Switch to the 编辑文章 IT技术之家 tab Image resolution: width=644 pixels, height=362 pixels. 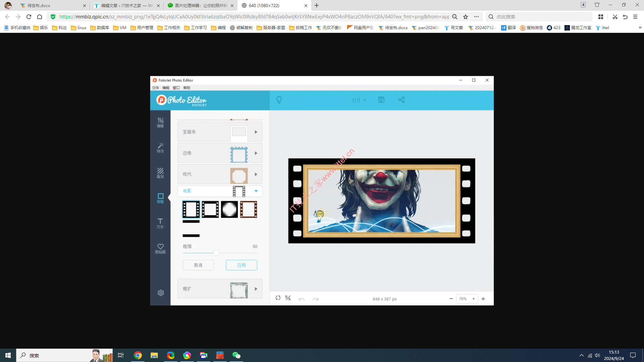(x=127, y=5)
